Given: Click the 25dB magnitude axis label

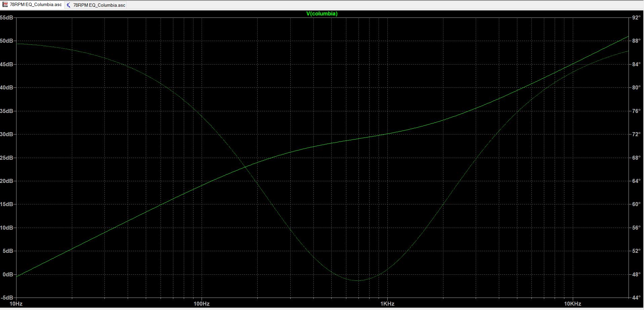Looking at the screenshot, I should [6, 158].
